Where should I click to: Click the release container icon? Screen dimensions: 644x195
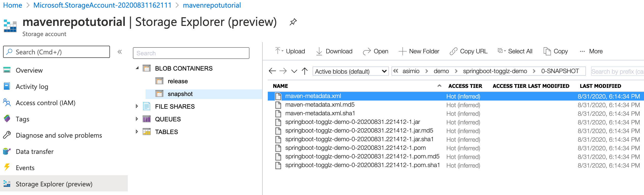(159, 81)
